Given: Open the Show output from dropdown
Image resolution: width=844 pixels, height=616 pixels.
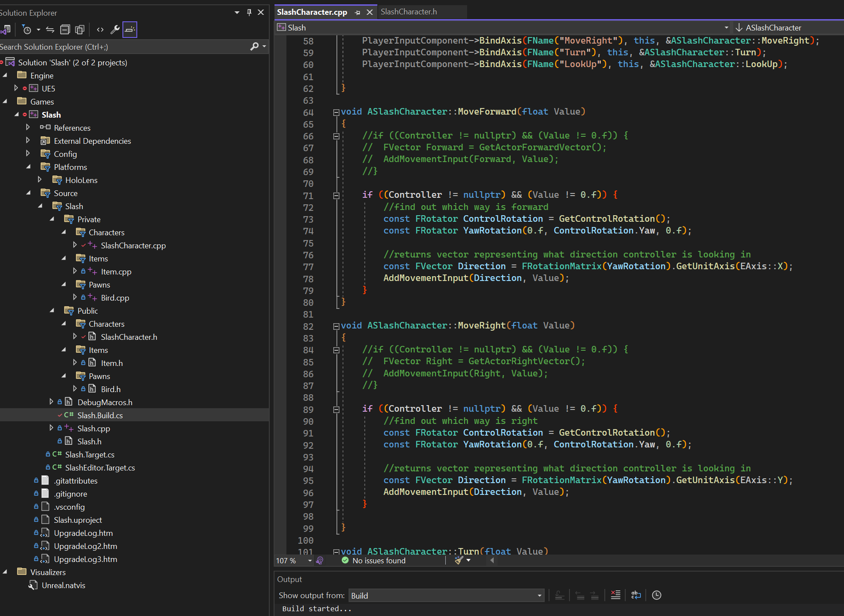Looking at the screenshot, I should [539, 596].
